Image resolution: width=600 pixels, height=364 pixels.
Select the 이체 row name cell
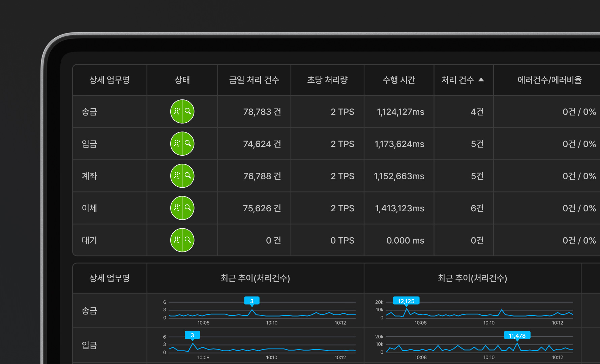90,208
